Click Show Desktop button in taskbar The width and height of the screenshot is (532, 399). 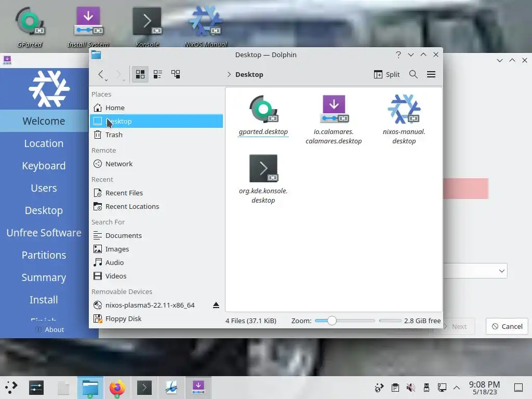518,388
